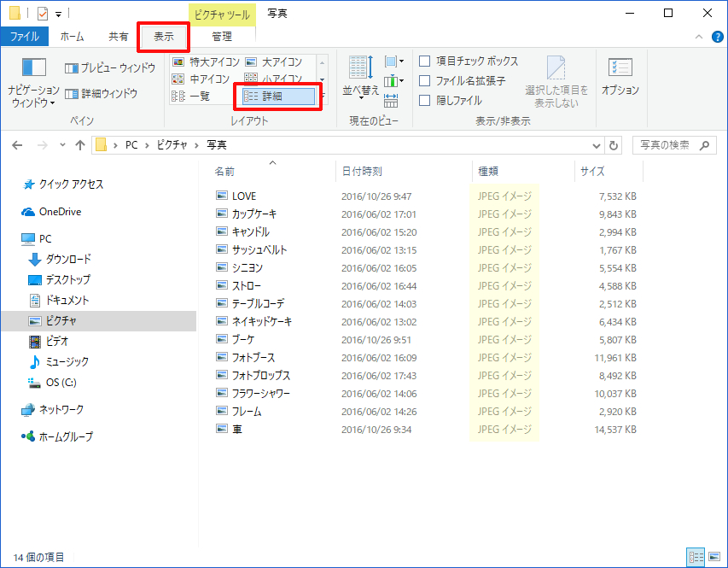Viewport: 728px width, 568px height.
Task: Select PC in the navigation pane
Action: pyautogui.click(x=36, y=239)
